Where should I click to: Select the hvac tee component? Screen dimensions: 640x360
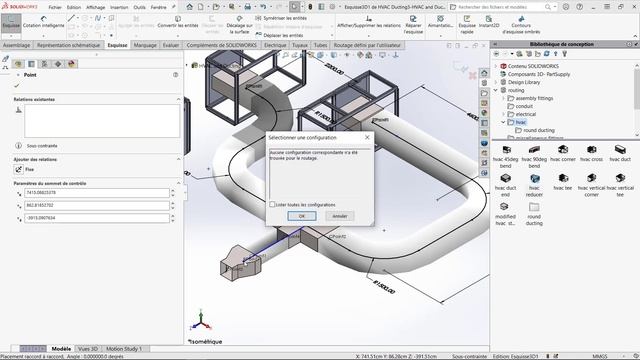point(563,182)
